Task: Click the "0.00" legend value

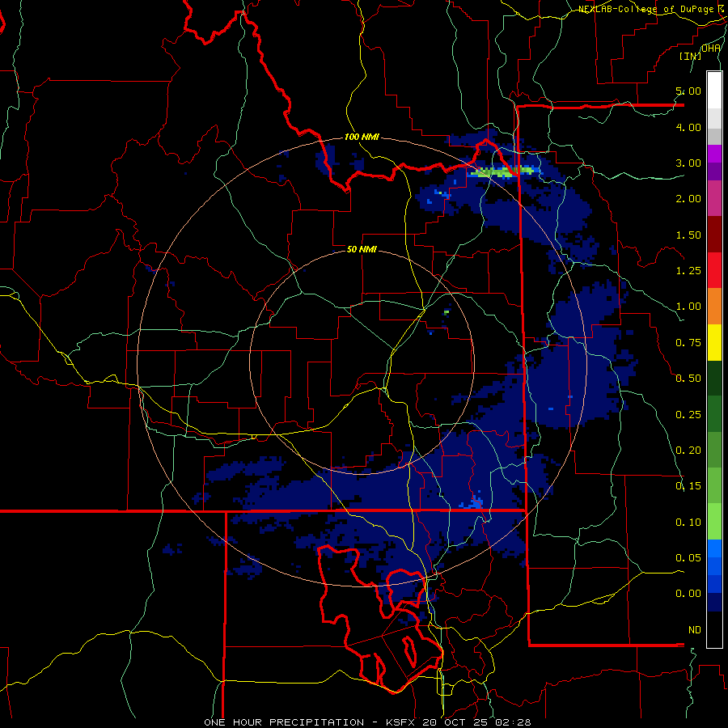Action: [x=688, y=594]
